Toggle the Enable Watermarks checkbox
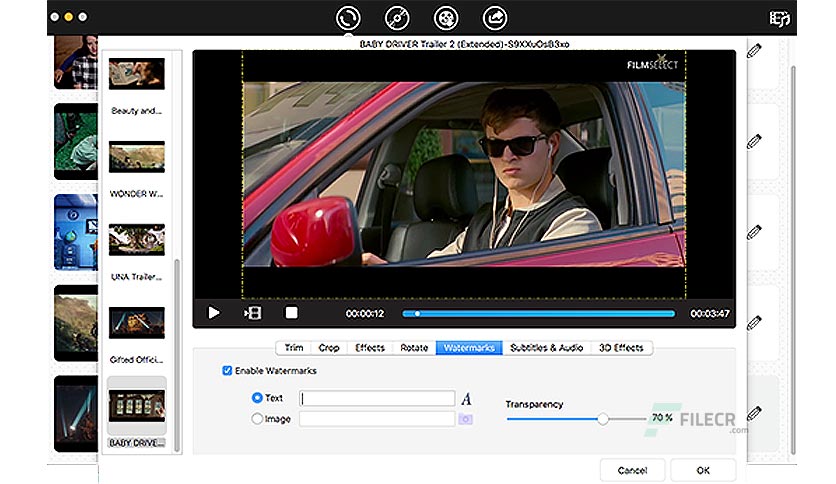 (227, 370)
